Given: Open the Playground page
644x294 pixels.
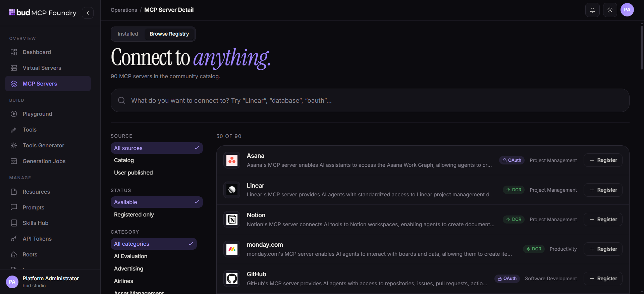Looking at the screenshot, I should [x=48, y=114].
